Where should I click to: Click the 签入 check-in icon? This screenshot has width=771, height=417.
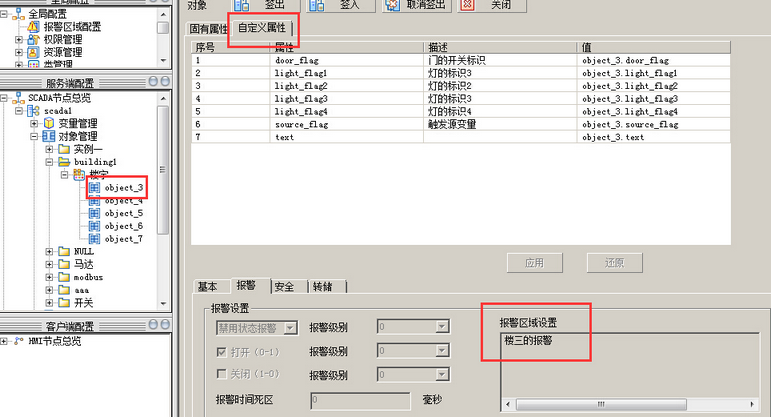317,5
